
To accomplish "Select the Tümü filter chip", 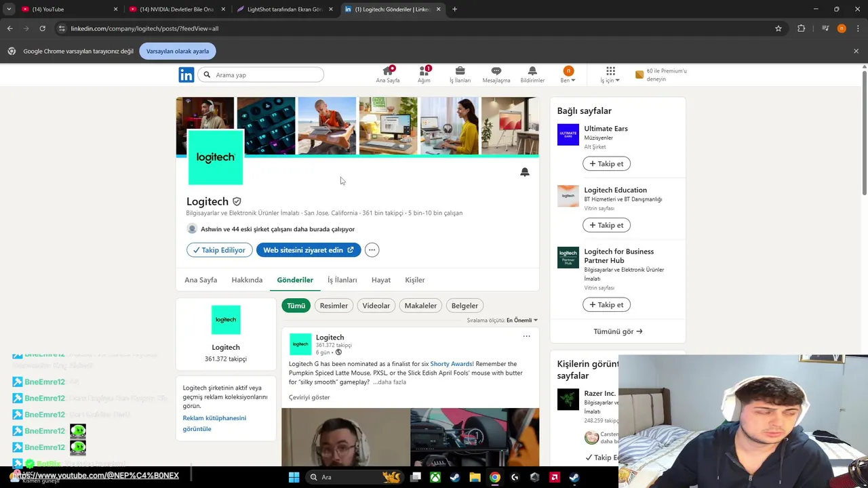I will tap(296, 306).
